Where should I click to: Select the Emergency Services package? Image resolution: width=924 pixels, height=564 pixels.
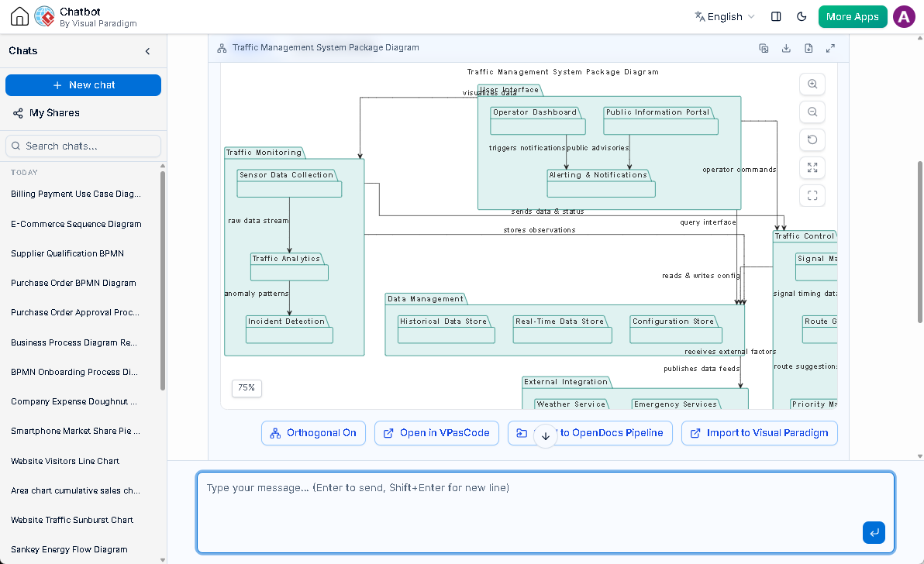click(677, 404)
